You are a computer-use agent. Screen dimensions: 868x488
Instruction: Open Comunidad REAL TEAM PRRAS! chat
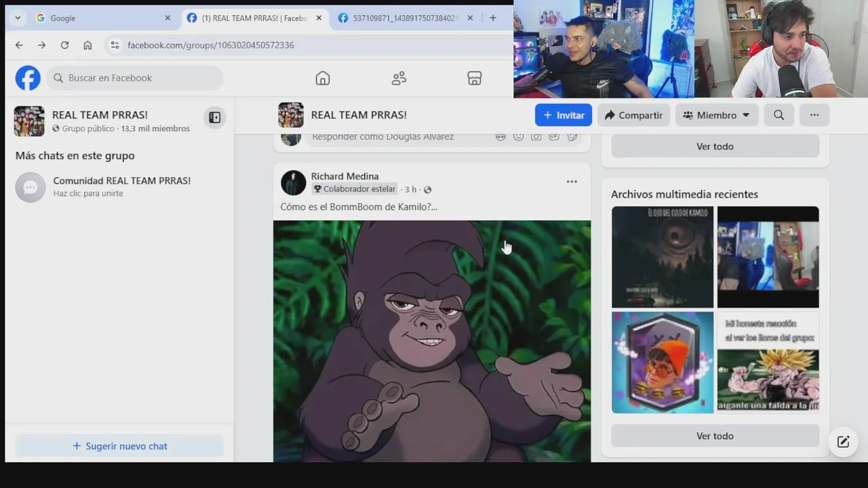(119, 187)
